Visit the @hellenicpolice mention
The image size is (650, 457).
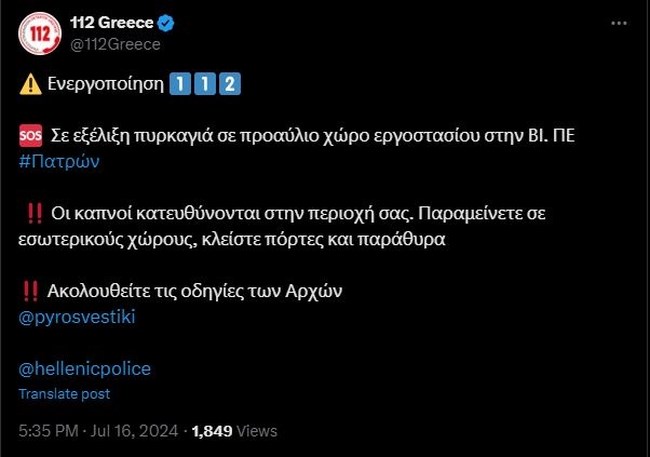85,368
